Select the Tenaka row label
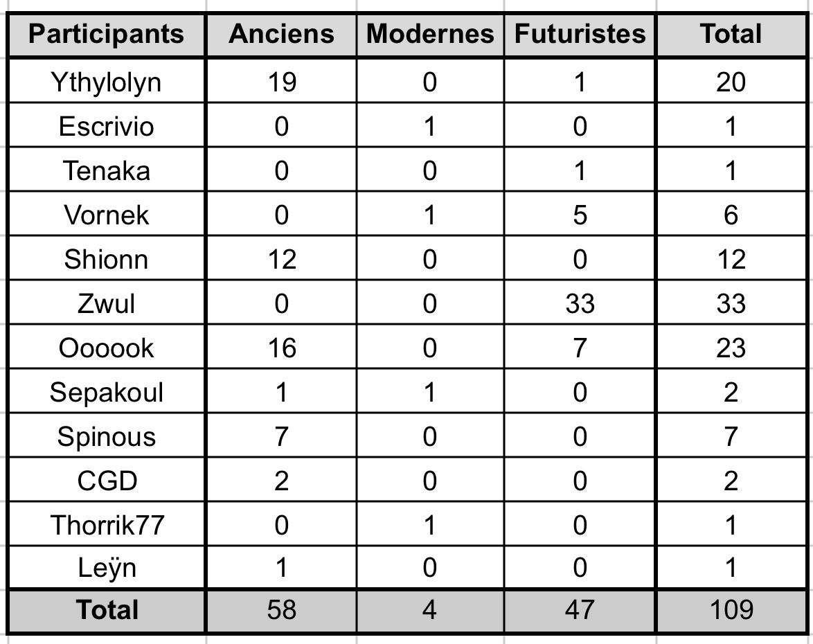This screenshot has height=644, width=813. coord(107,170)
